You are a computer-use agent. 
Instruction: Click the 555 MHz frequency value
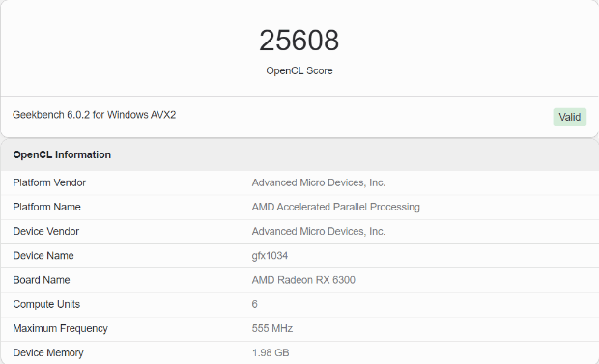click(x=272, y=328)
